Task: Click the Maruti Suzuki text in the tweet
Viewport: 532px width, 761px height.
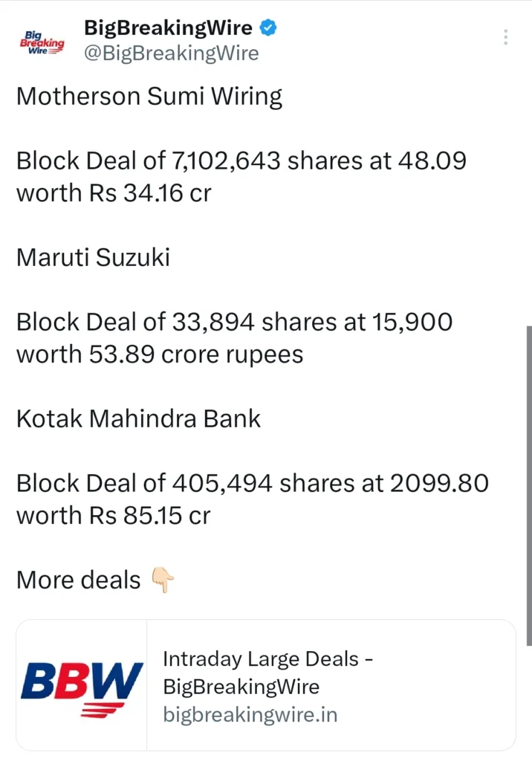Action: pyautogui.click(x=94, y=258)
